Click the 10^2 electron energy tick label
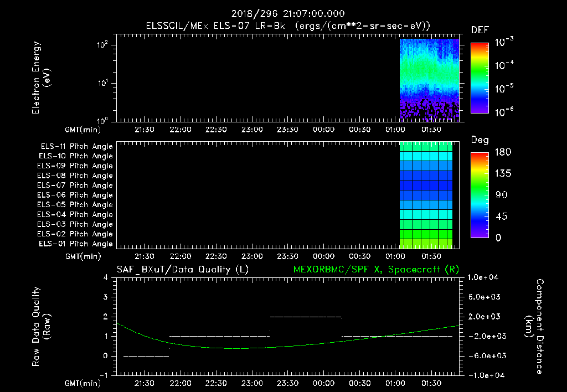The height and width of the screenshot is (392, 567). tap(102, 45)
